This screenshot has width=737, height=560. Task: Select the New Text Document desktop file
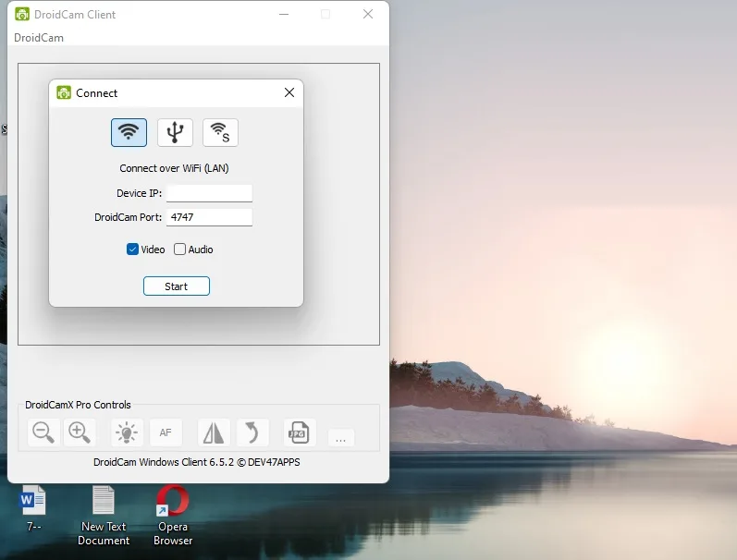pos(104,516)
